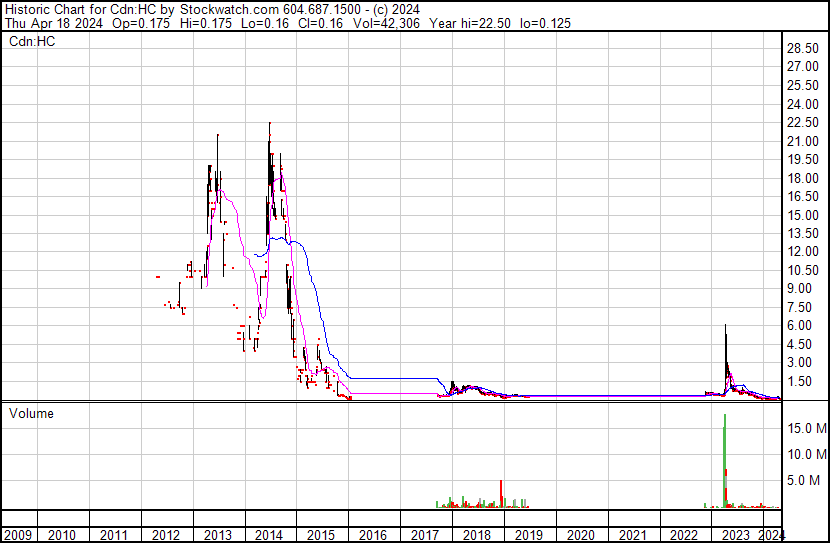Click the 2014 year label on timeline
Image resolution: width=830 pixels, height=543 pixels.
click(x=268, y=535)
